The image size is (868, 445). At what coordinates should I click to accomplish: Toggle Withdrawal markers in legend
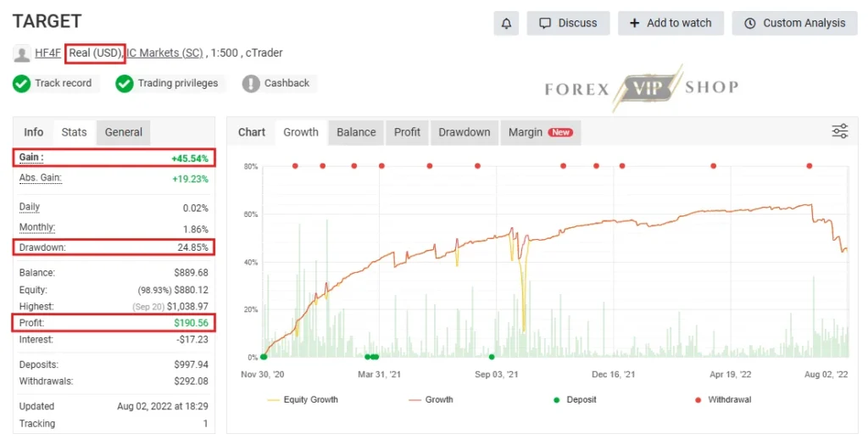723,399
